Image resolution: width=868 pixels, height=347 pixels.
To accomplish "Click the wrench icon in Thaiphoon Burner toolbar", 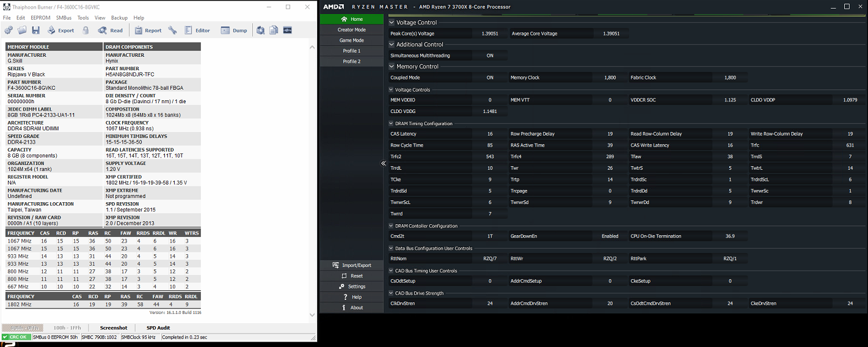I will point(172,30).
